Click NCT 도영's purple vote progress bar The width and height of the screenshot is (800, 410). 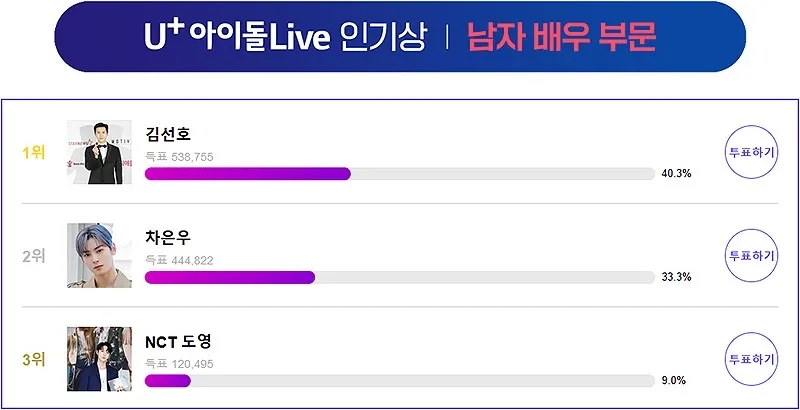pyautogui.click(x=168, y=381)
